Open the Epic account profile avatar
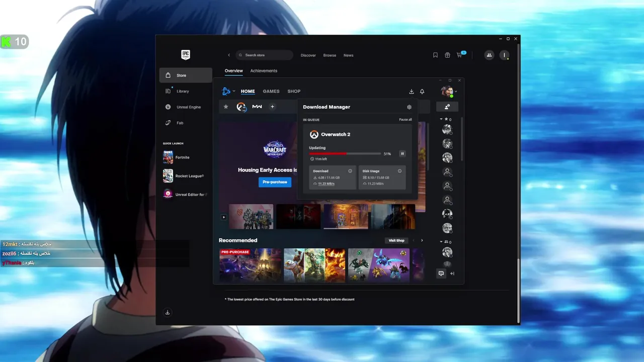Image resolution: width=644 pixels, height=362 pixels. click(504, 55)
